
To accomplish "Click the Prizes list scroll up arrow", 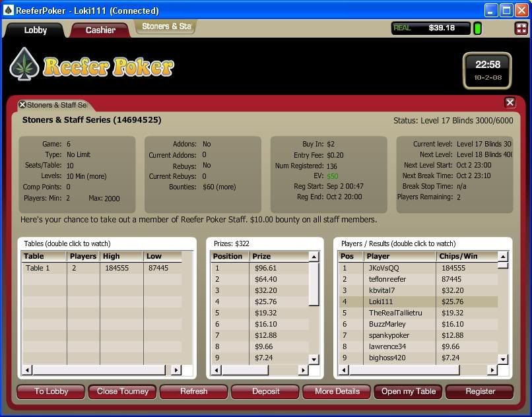I will (314, 257).
